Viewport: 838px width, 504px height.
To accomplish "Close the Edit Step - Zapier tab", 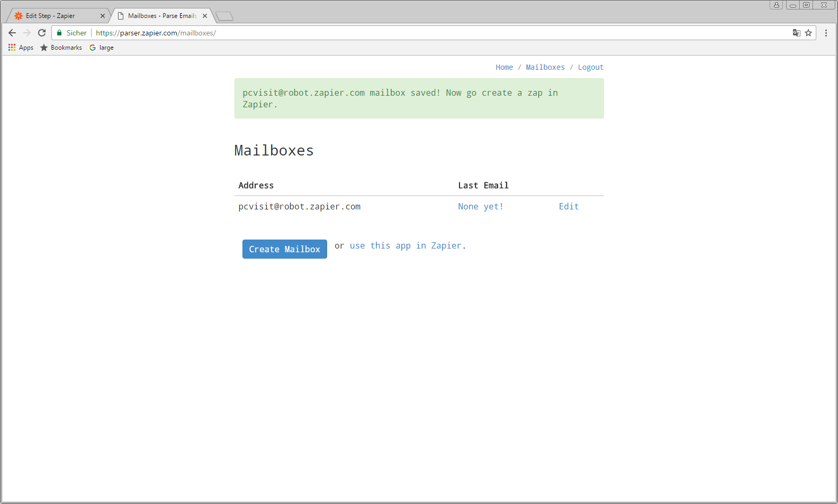I will tap(103, 16).
